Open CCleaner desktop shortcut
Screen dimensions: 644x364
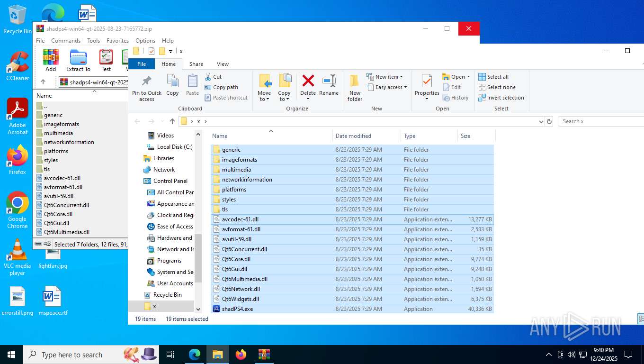pyautogui.click(x=18, y=66)
